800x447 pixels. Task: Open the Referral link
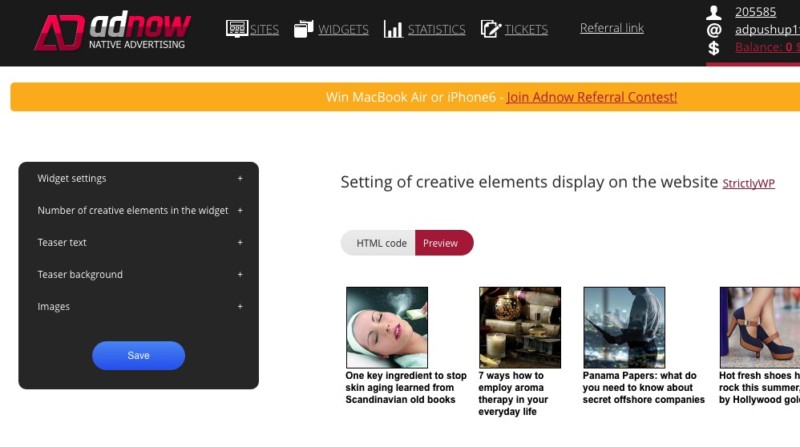coord(612,28)
